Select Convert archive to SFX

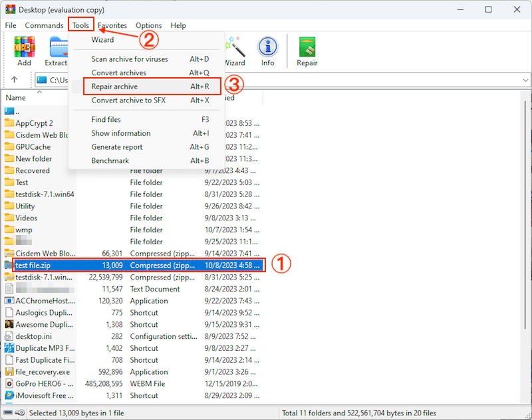(x=128, y=101)
